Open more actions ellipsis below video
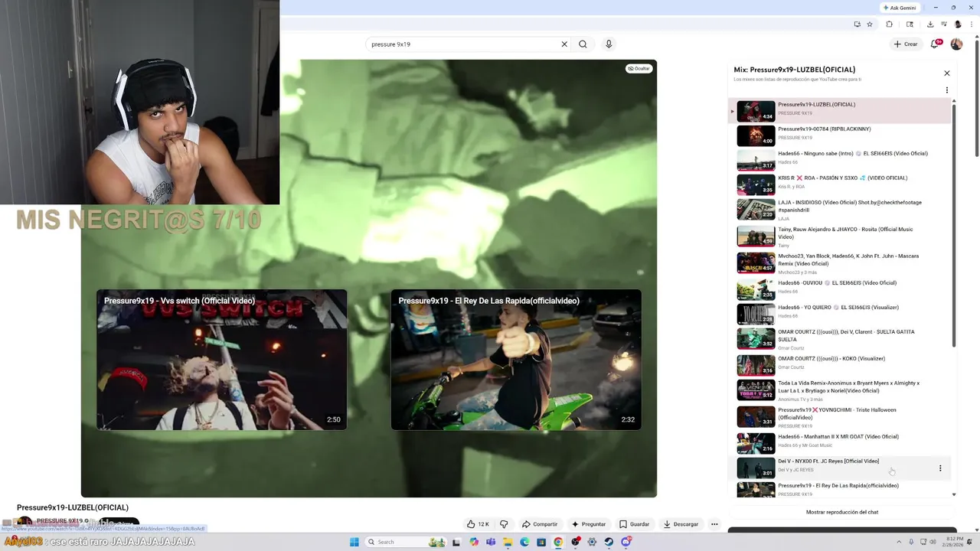The image size is (980, 551). point(714,524)
